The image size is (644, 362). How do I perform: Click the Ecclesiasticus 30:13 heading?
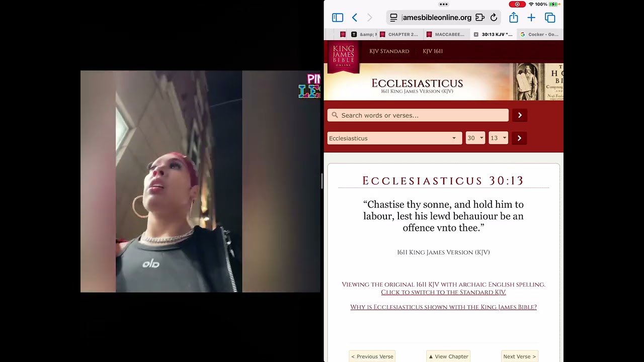[443, 181]
